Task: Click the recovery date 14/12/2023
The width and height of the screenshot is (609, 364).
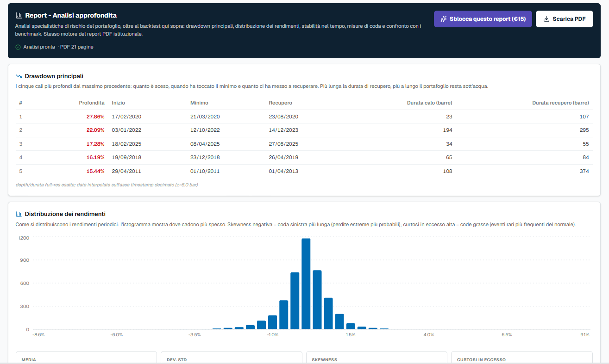Action: click(283, 130)
